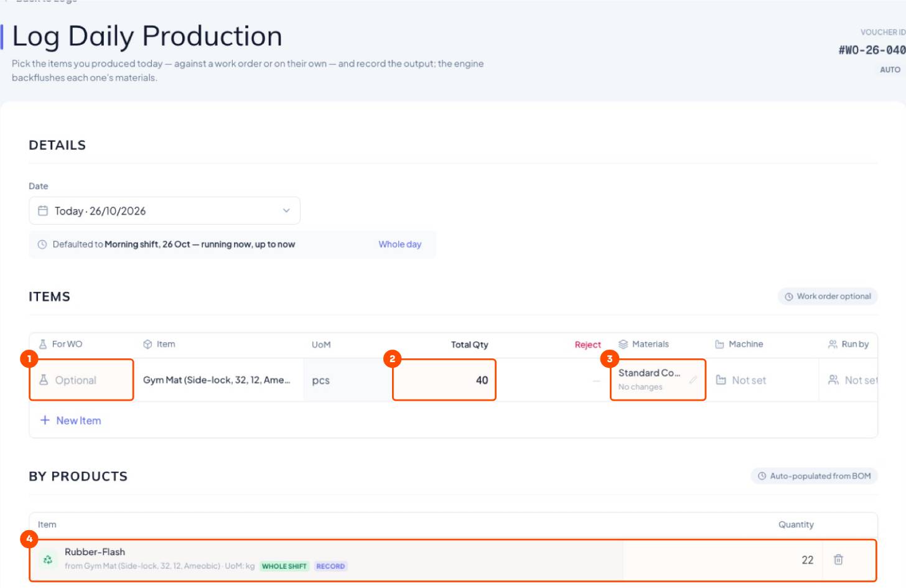The height and width of the screenshot is (588, 906).
Task: Edit the Total Qty value 40
Action: pyautogui.click(x=444, y=380)
